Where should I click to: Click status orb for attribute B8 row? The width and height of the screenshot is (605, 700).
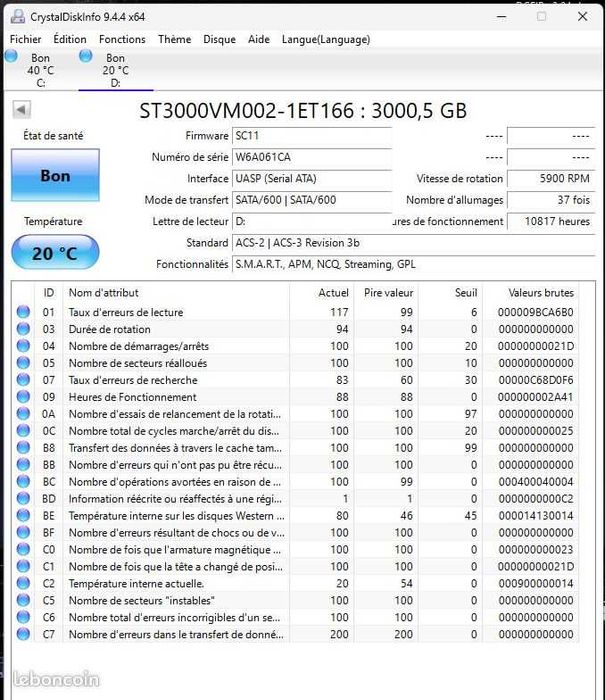[x=23, y=447]
